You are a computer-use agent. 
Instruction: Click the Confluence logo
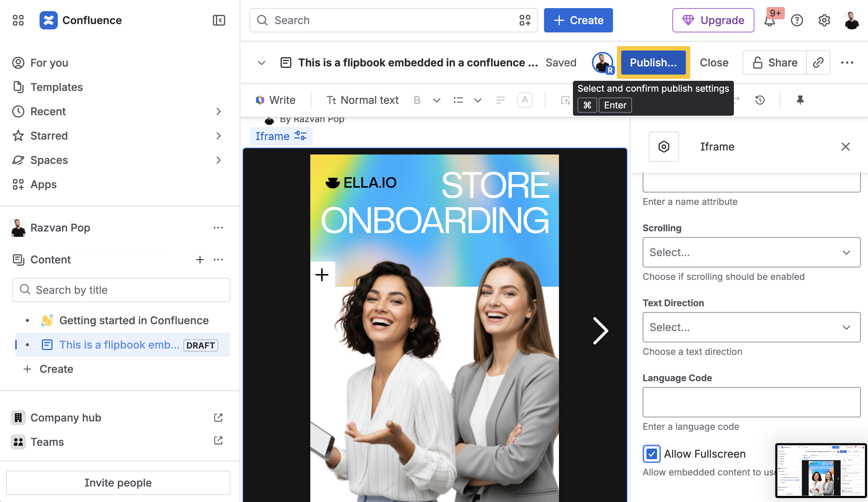point(48,20)
